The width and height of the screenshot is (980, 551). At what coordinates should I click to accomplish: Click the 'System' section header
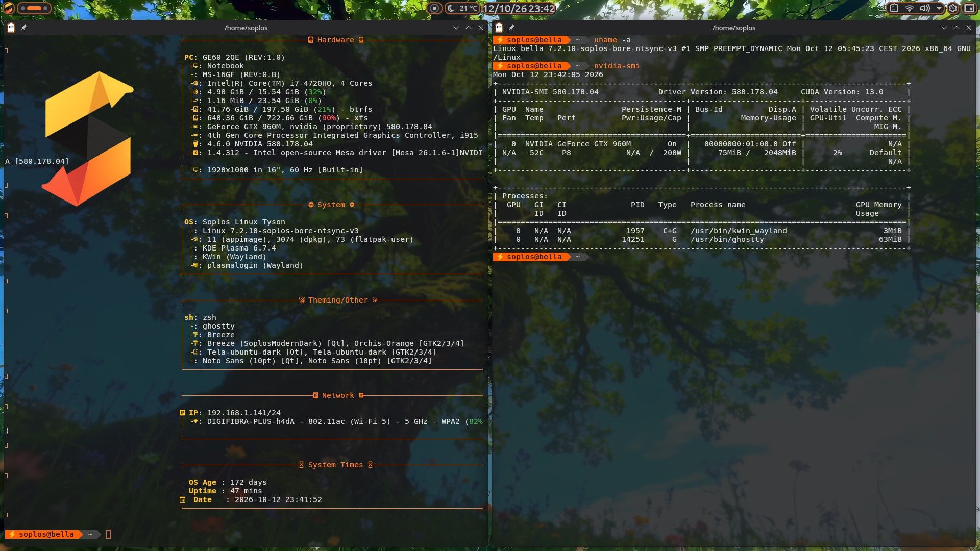click(x=331, y=205)
